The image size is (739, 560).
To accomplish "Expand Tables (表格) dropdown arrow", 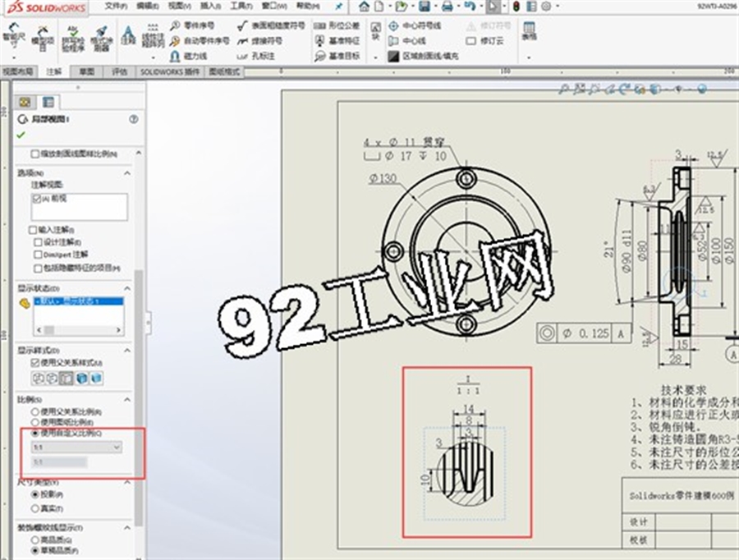I will tap(529, 57).
